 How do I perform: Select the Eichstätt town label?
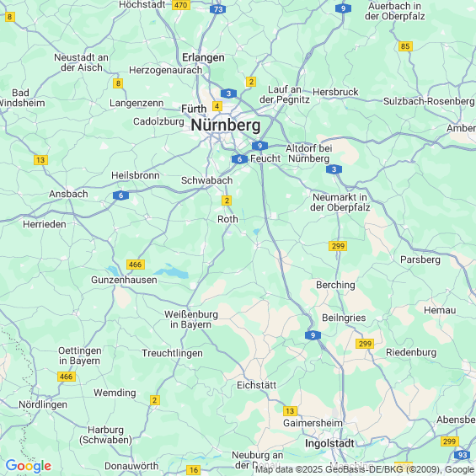[256, 385]
